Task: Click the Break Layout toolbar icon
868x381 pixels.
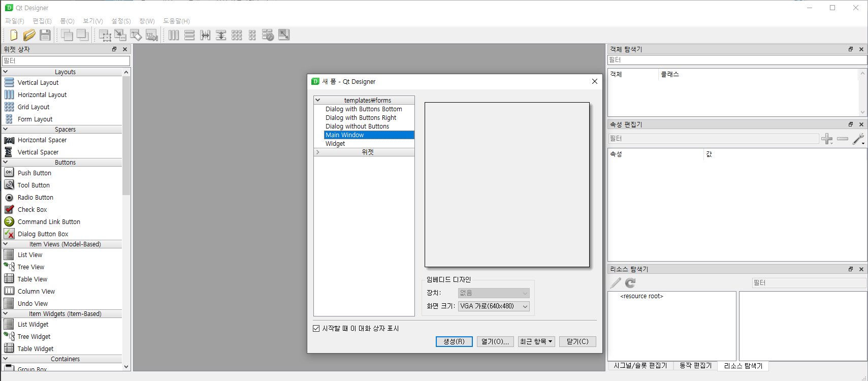Action: click(268, 35)
